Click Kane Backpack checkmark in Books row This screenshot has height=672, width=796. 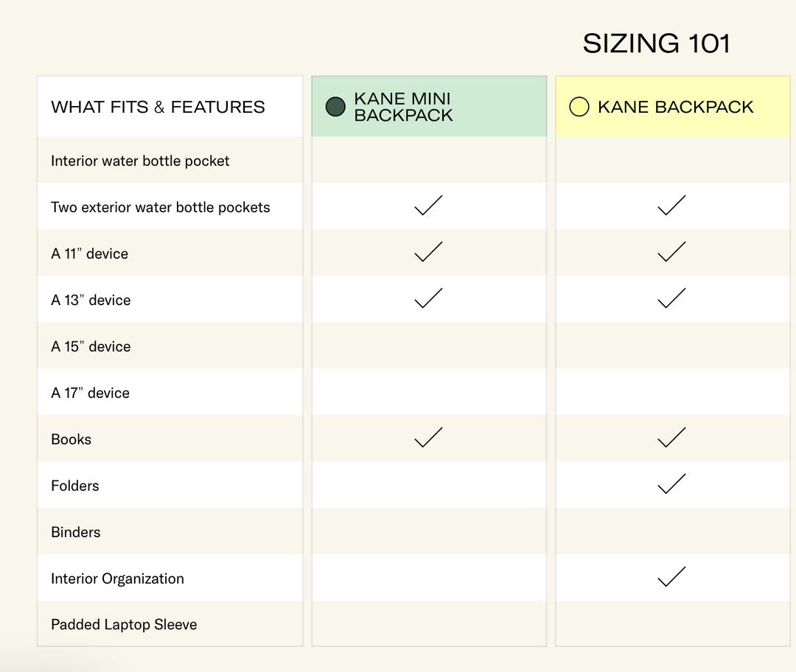tap(671, 438)
